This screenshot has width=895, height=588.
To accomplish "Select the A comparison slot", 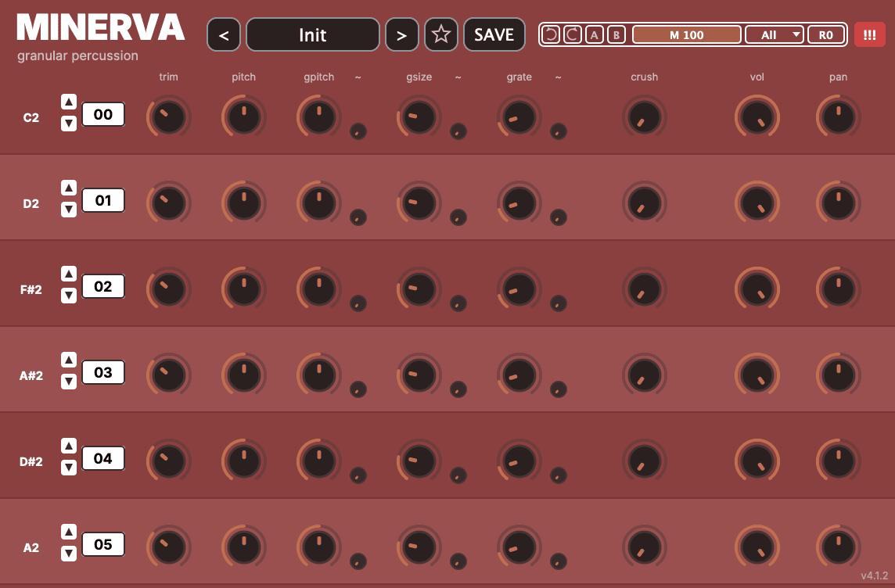I will click(x=595, y=34).
